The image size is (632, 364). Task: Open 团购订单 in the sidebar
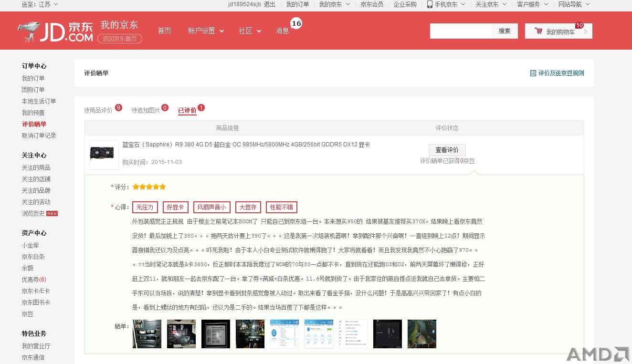(33, 90)
